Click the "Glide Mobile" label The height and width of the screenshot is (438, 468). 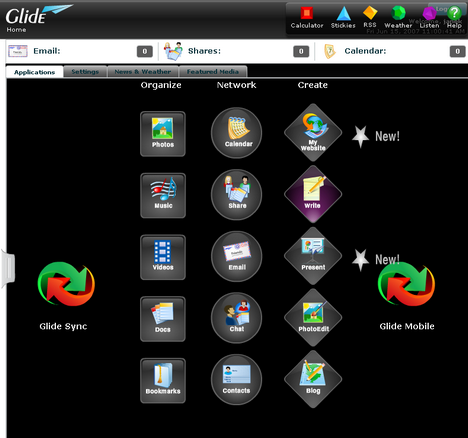pos(407,326)
